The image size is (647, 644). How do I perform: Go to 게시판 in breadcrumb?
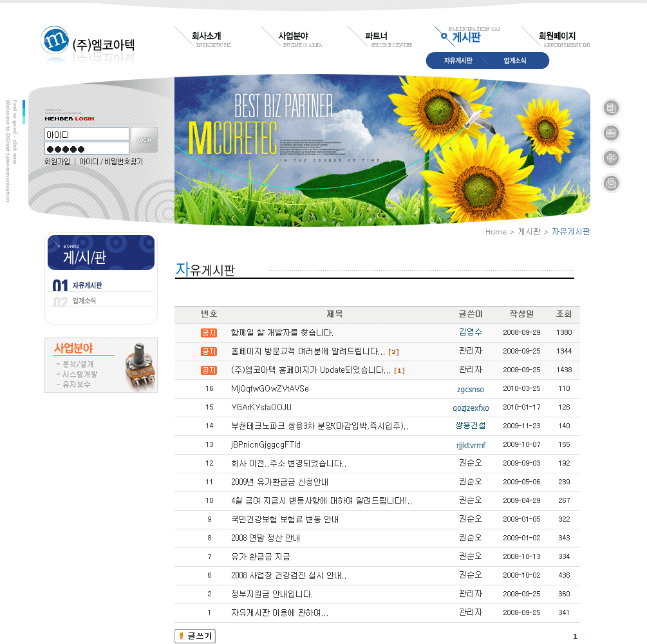tap(529, 232)
